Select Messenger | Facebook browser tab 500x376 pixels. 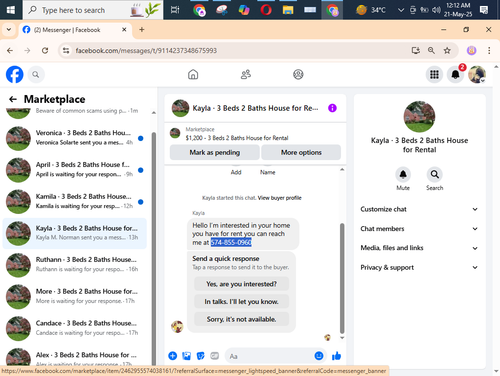75,30
